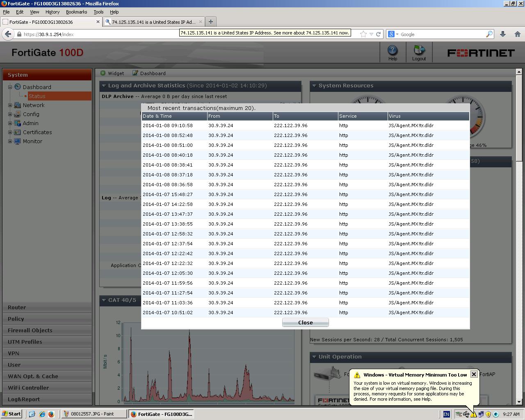Open the History menu
525x420 pixels.
tap(52, 12)
